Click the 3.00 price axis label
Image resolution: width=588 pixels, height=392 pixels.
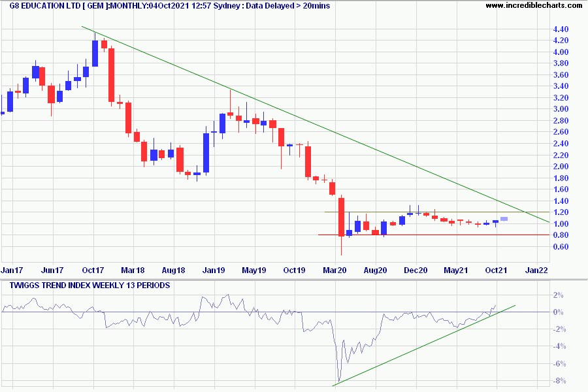[x=561, y=109]
